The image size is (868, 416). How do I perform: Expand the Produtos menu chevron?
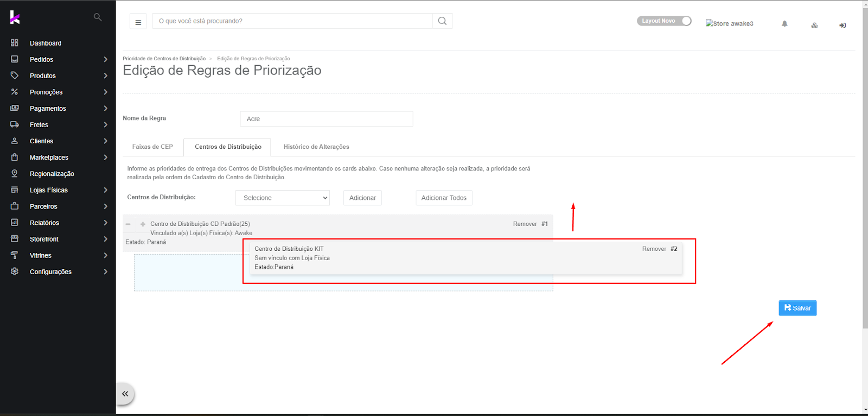pyautogui.click(x=106, y=75)
